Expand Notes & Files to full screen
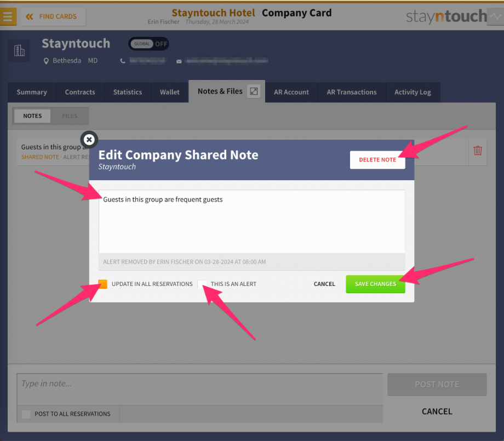Screen dimensions: 504x441 [254, 91]
